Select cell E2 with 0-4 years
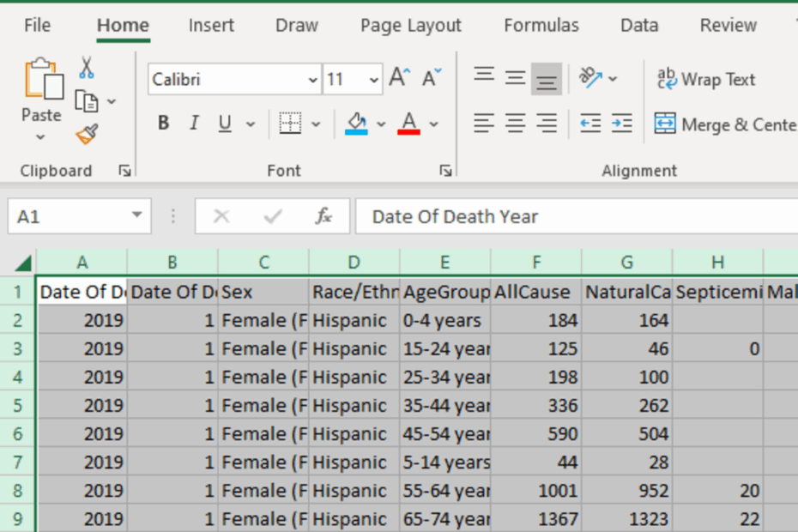 tap(444, 320)
